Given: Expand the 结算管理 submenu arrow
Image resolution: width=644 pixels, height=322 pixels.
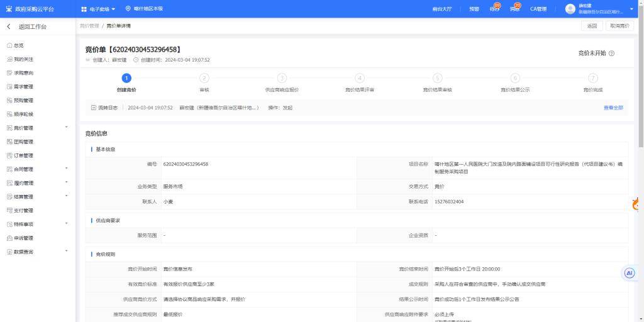Looking at the screenshot, I should pos(66,196).
